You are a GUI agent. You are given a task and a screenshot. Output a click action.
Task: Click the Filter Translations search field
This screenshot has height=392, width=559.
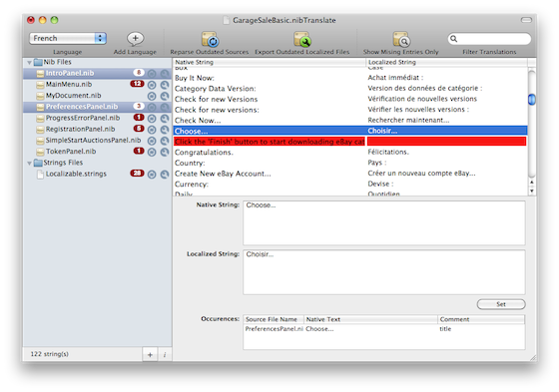[x=489, y=39]
